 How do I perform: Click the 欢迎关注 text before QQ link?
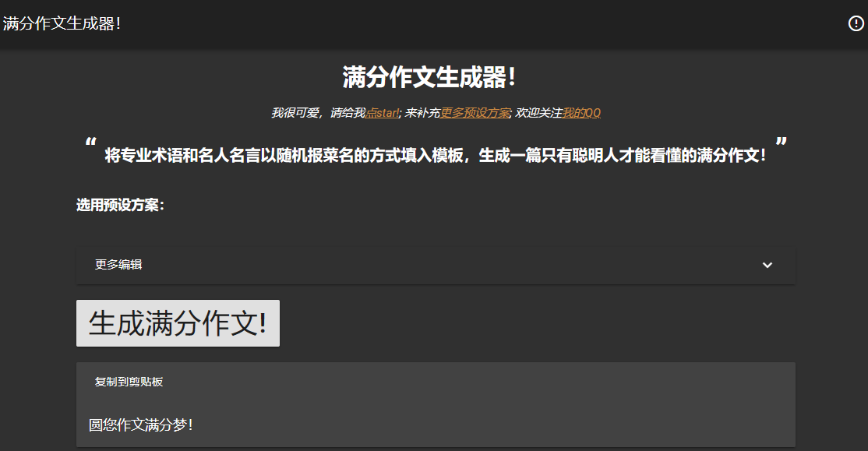(538, 113)
